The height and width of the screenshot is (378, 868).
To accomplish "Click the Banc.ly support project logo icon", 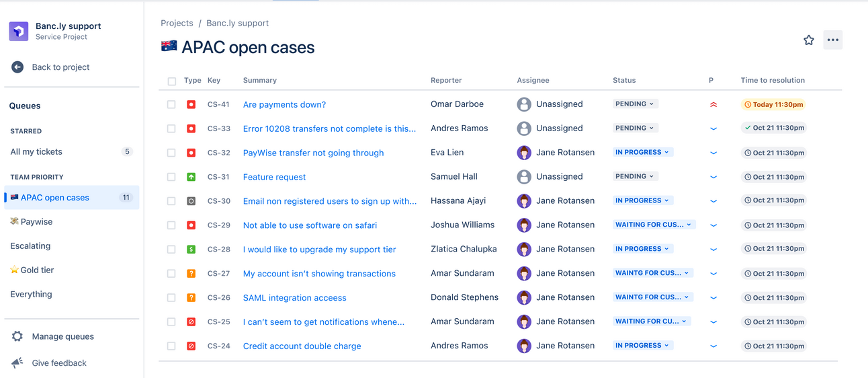I will tap(18, 31).
